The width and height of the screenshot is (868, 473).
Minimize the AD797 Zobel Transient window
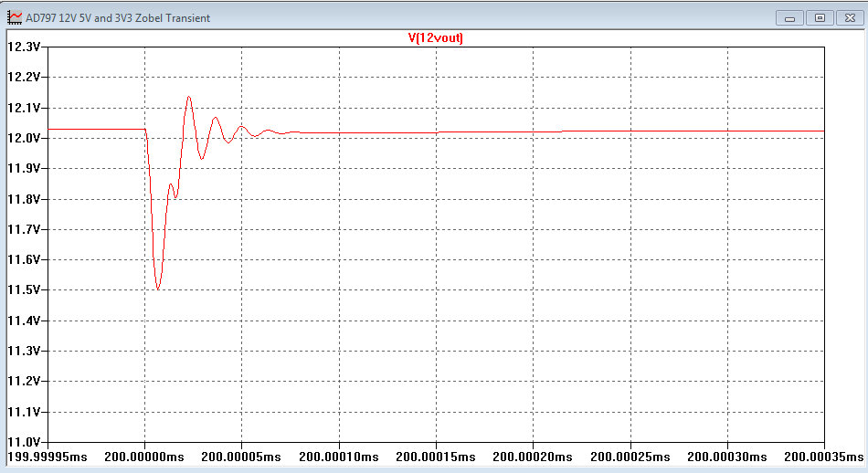coord(790,18)
